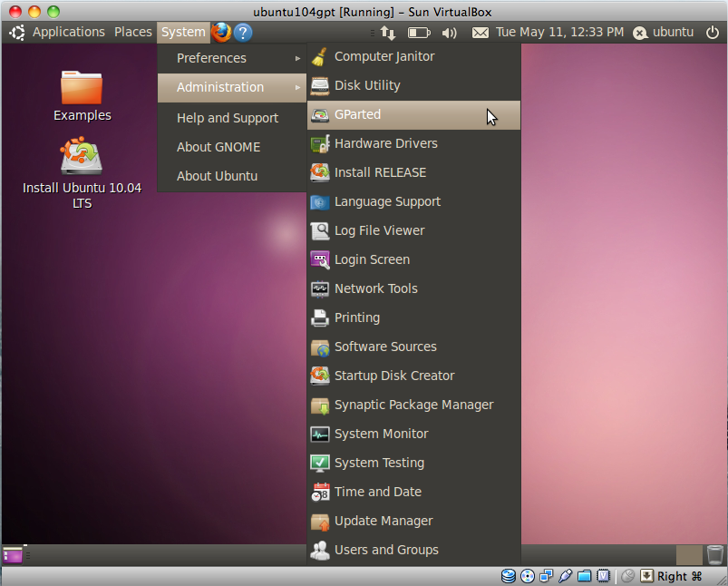Open the ubuntu user status menu
Viewport: 728px width, 586px height.
(664, 32)
